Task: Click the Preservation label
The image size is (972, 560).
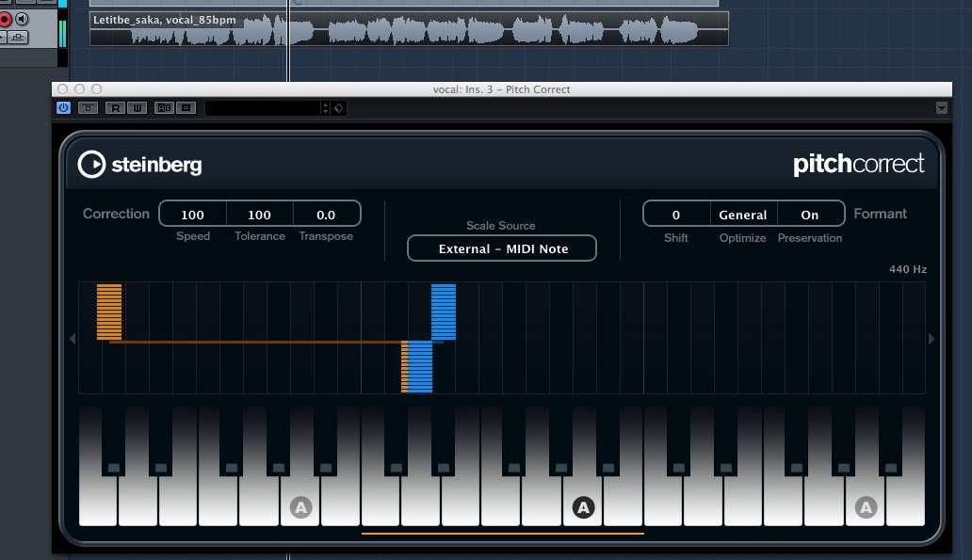Action: (x=810, y=238)
